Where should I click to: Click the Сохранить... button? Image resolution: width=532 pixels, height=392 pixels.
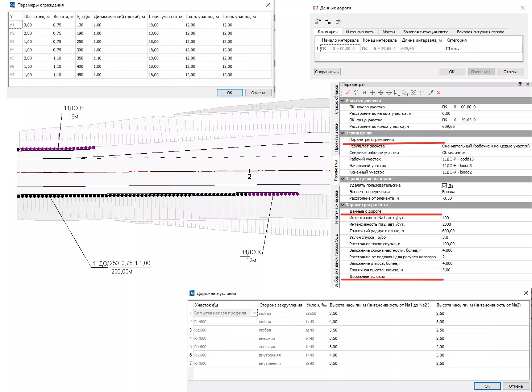pyautogui.click(x=327, y=72)
